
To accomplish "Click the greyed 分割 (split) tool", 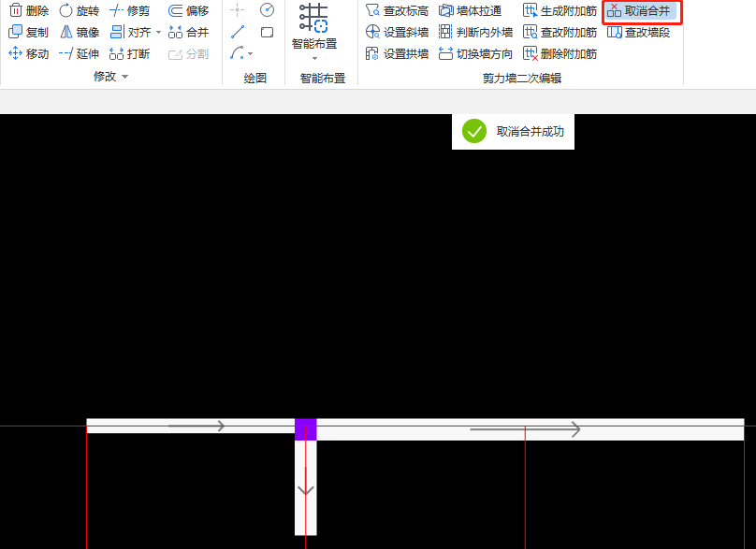I will [188, 53].
